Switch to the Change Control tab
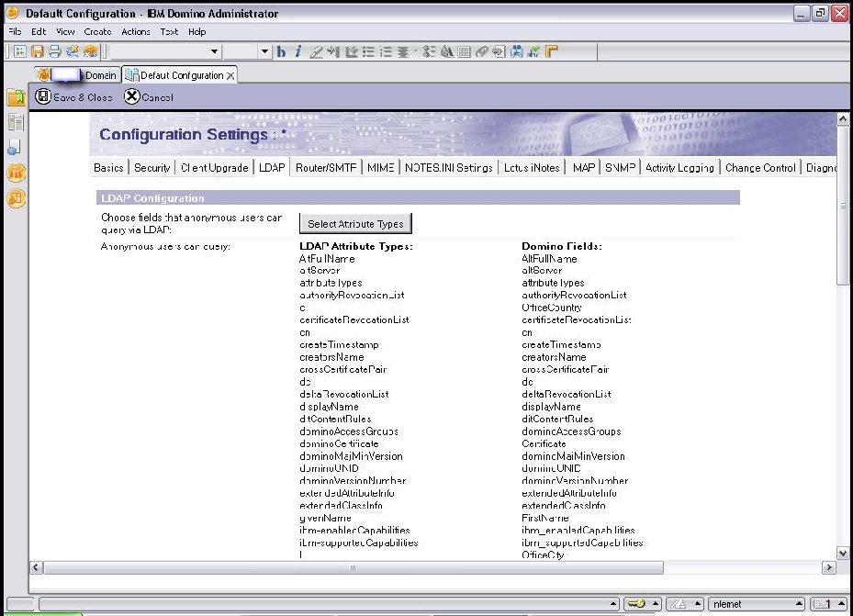The height and width of the screenshot is (616, 853). click(760, 167)
